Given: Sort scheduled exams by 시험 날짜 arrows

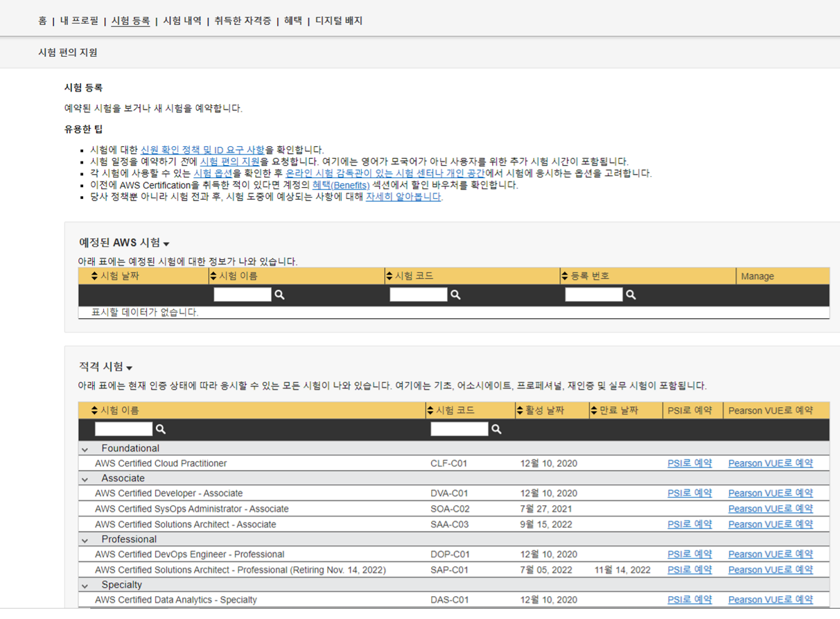Looking at the screenshot, I should click(x=95, y=276).
